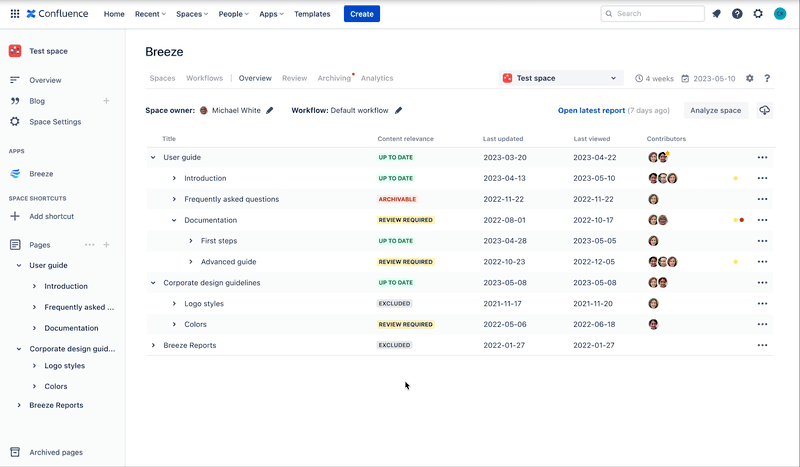Switch to the Review tab
Screen dimensions: 800x467
[x=294, y=78]
